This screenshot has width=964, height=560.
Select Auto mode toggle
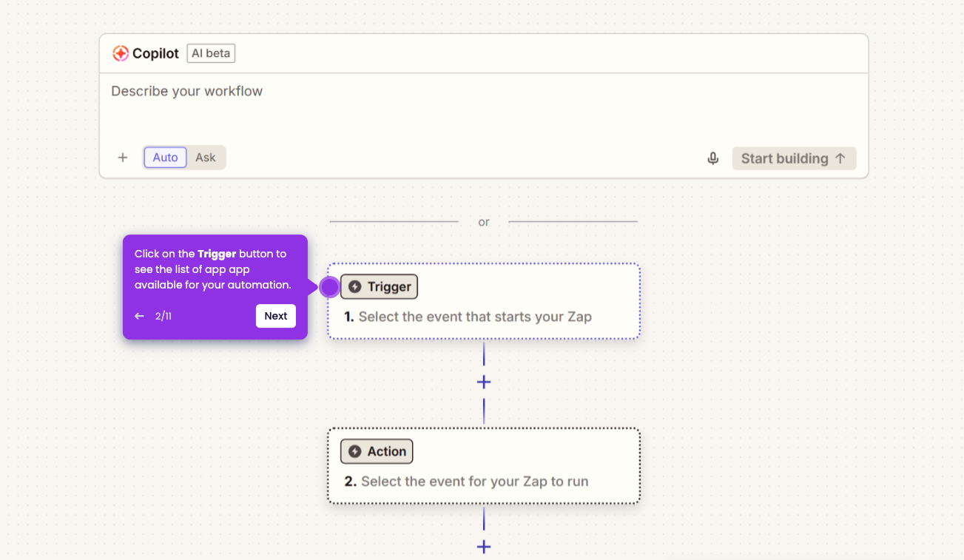[x=165, y=158]
